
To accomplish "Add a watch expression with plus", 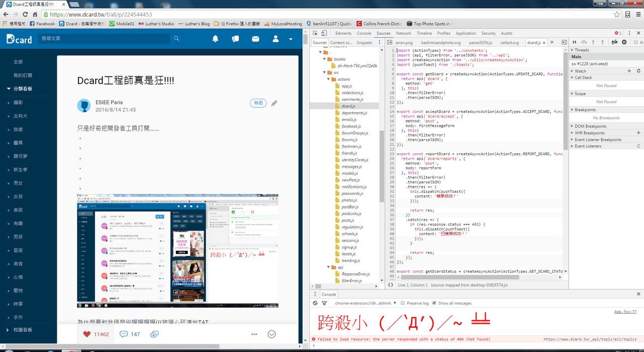I will [x=629, y=71].
